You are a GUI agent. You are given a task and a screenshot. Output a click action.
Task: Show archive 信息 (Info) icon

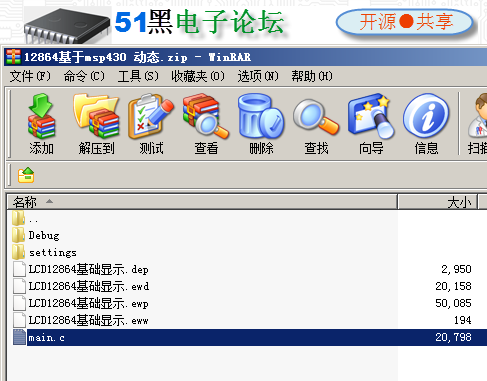tap(426, 116)
